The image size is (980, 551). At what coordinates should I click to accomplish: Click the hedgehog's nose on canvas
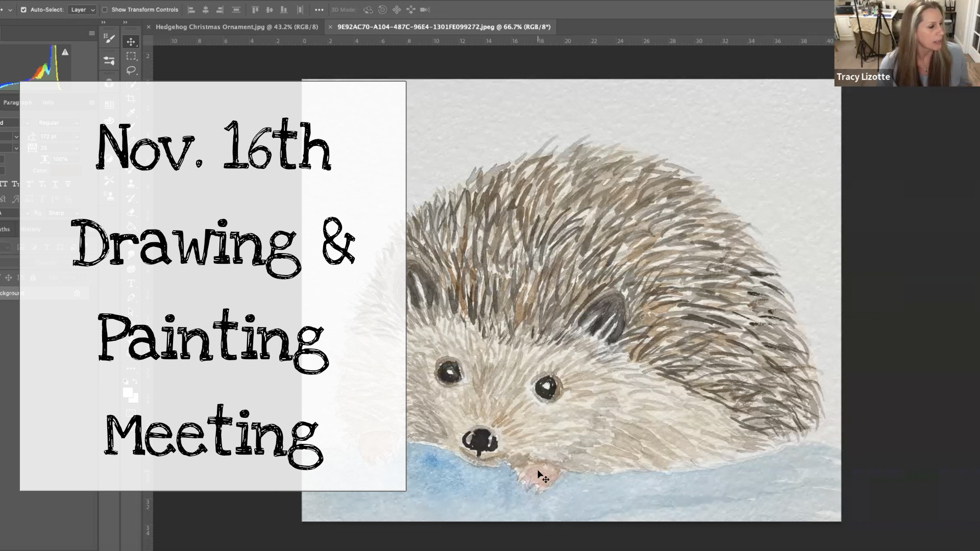[x=480, y=441]
